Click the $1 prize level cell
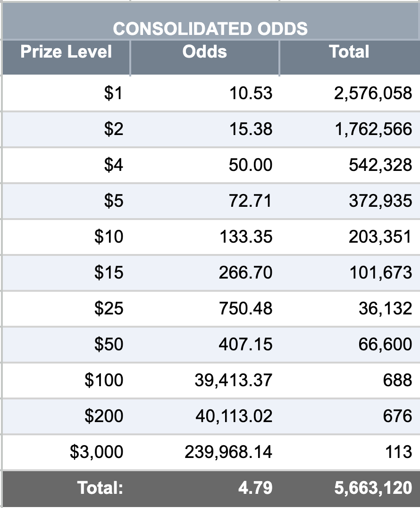 66,93
